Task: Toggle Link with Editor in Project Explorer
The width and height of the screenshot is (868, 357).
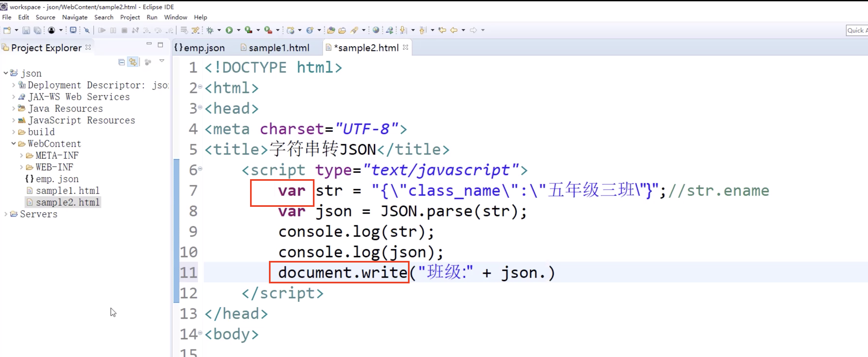Action: click(133, 62)
